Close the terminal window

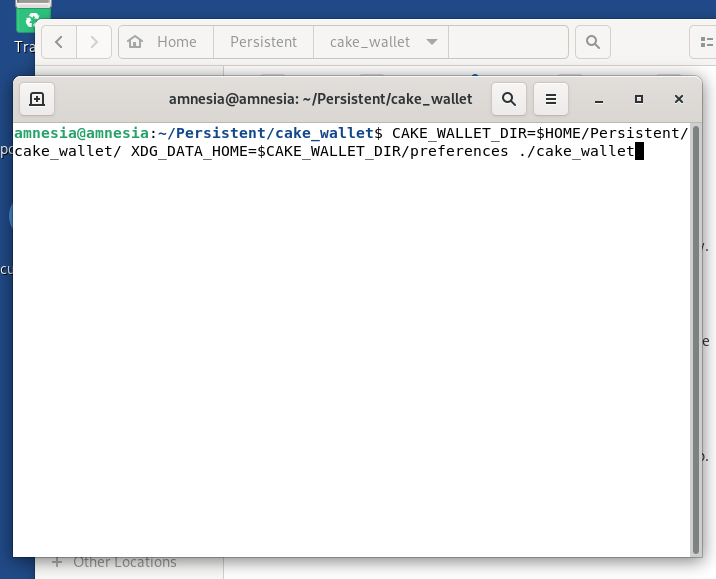pyautogui.click(x=679, y=99)
